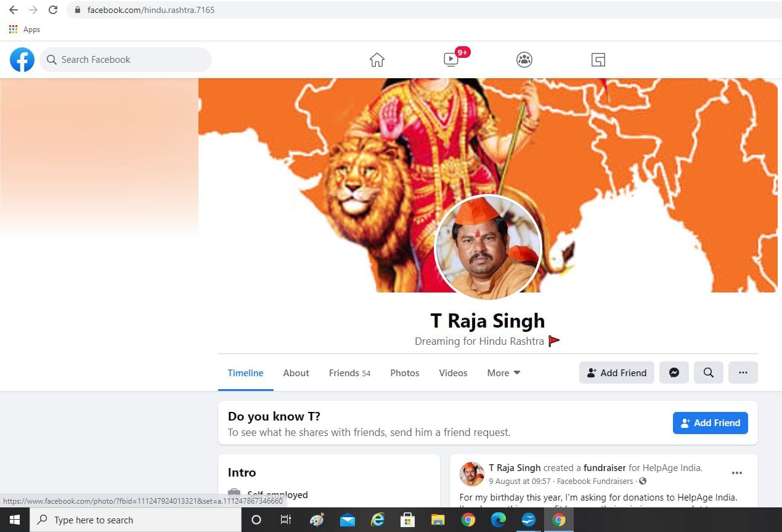Open Watch with 9+ notifications

(x=450, y=60)
